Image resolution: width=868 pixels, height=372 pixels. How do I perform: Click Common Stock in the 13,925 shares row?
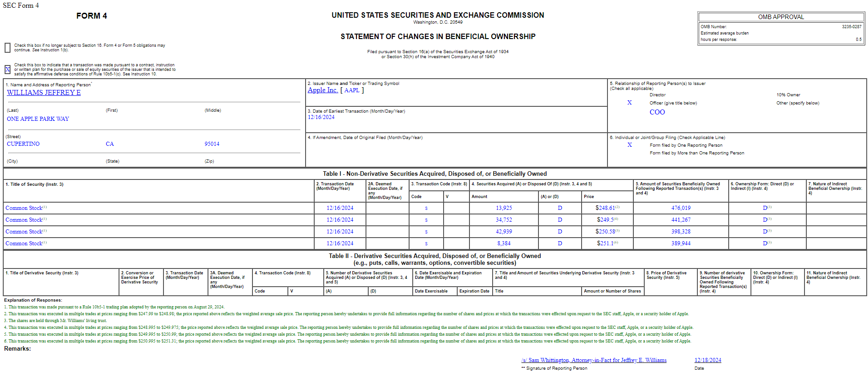(x=24, y=208)
